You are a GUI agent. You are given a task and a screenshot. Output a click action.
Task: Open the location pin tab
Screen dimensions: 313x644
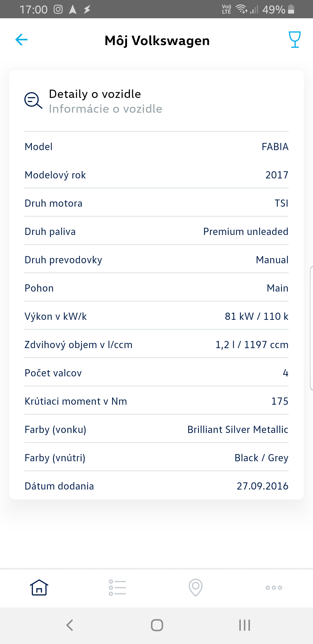(x=196, y=587)
